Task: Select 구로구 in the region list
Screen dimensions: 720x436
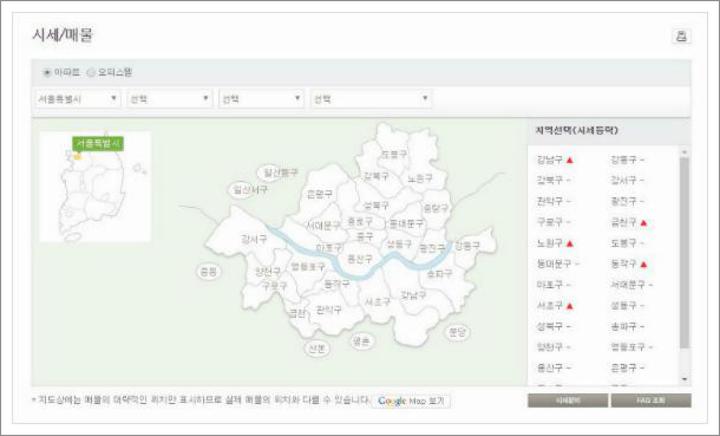Action: (x=550, y=222)
